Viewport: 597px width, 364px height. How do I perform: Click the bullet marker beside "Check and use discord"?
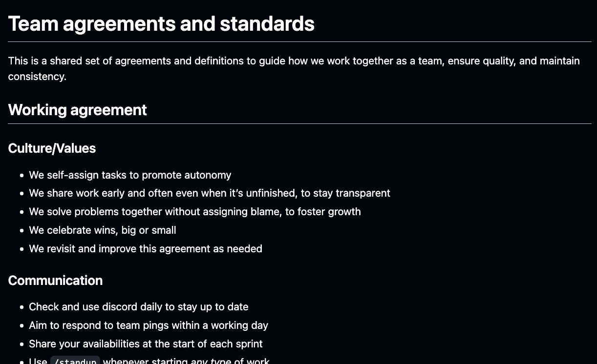click(x=21, y=307)
